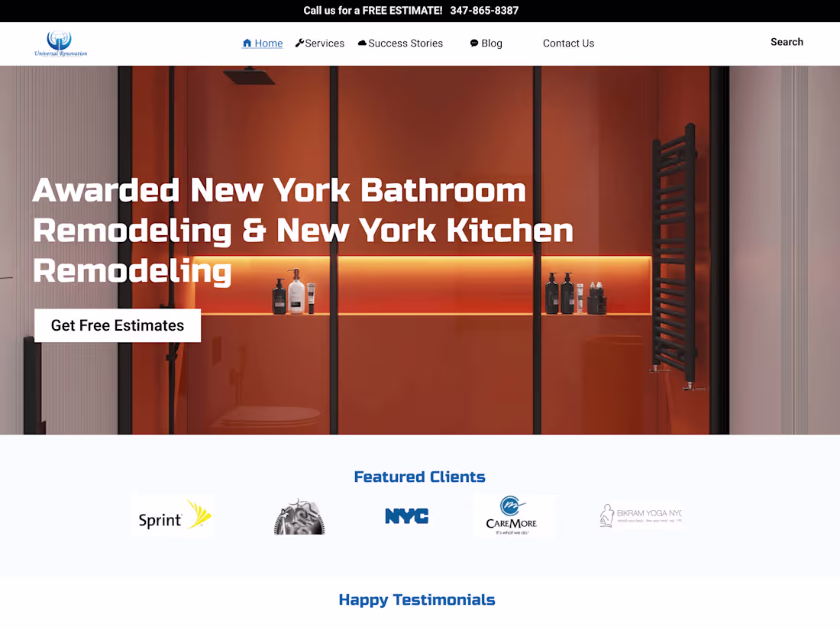
Task: Select the wrench icon next to Services
Action: coord(299,43)
